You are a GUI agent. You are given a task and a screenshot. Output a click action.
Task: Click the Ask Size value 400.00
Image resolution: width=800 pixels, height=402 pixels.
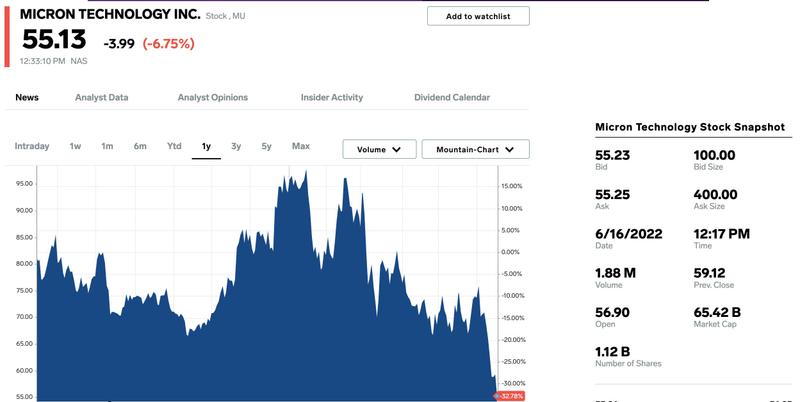(715, 194)
